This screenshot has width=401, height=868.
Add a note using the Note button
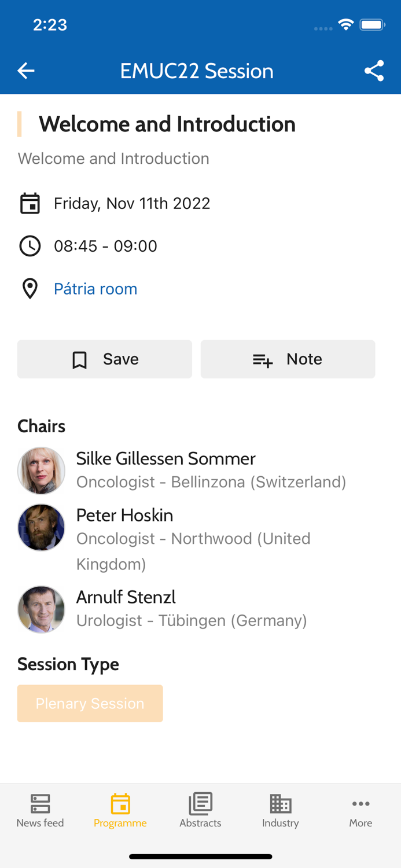point(288,359)
